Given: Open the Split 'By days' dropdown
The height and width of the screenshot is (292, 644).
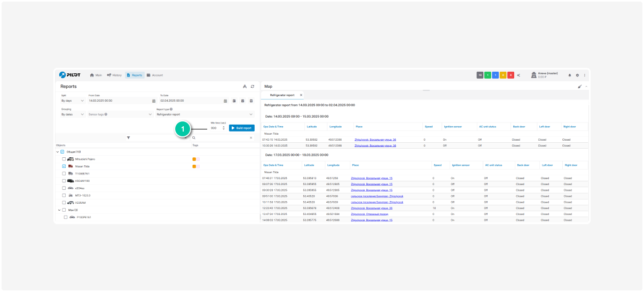Looking at the screenshot, I should (x=73, y=101).
